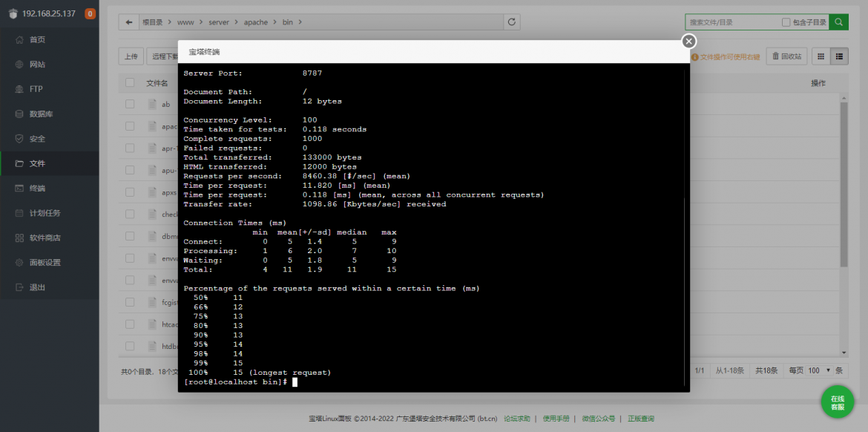Click the 上传 upload button
This screenshot has width=868, height=432.
(131, 56)
